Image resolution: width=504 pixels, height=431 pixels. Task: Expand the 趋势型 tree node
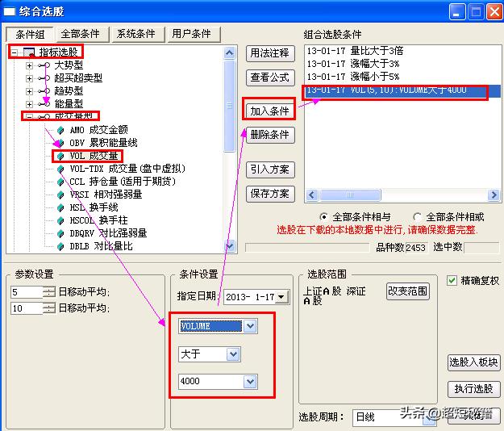pos(29,91)
